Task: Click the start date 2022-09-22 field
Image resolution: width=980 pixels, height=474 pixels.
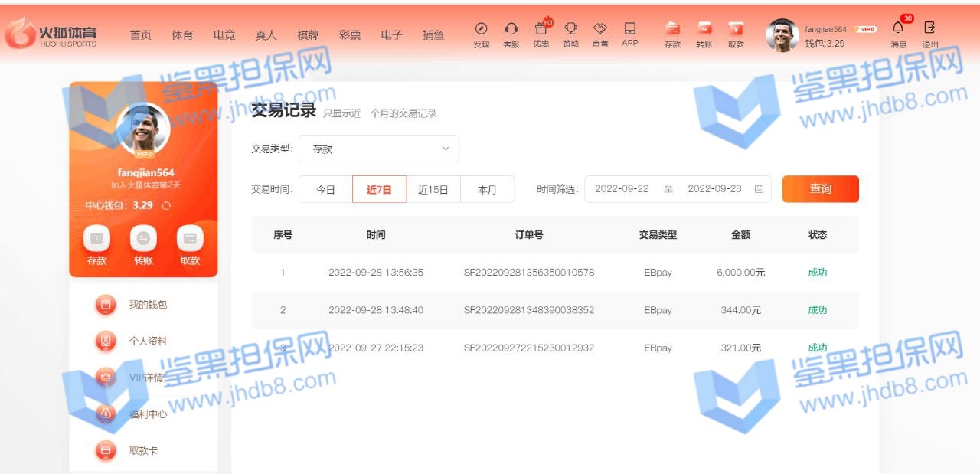Action: tap(622, 189)
